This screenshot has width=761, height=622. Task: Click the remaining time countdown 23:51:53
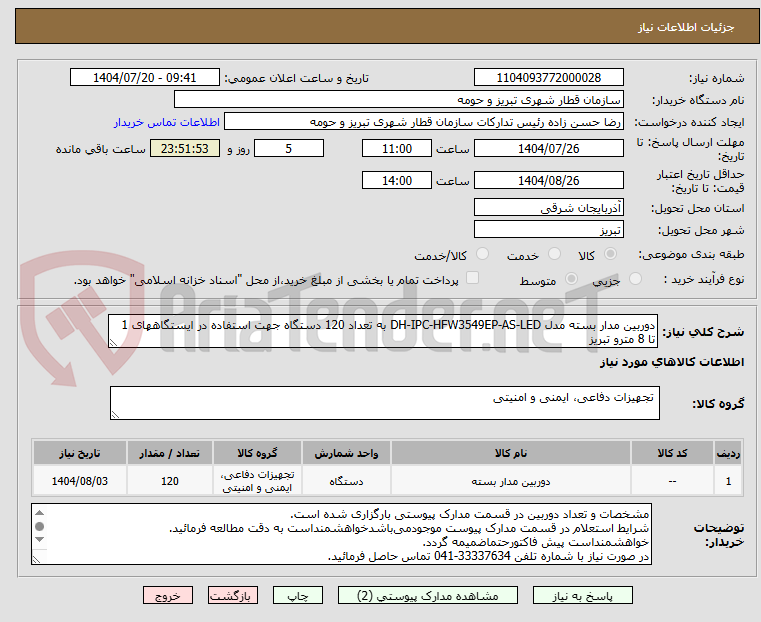coord(185,148)
